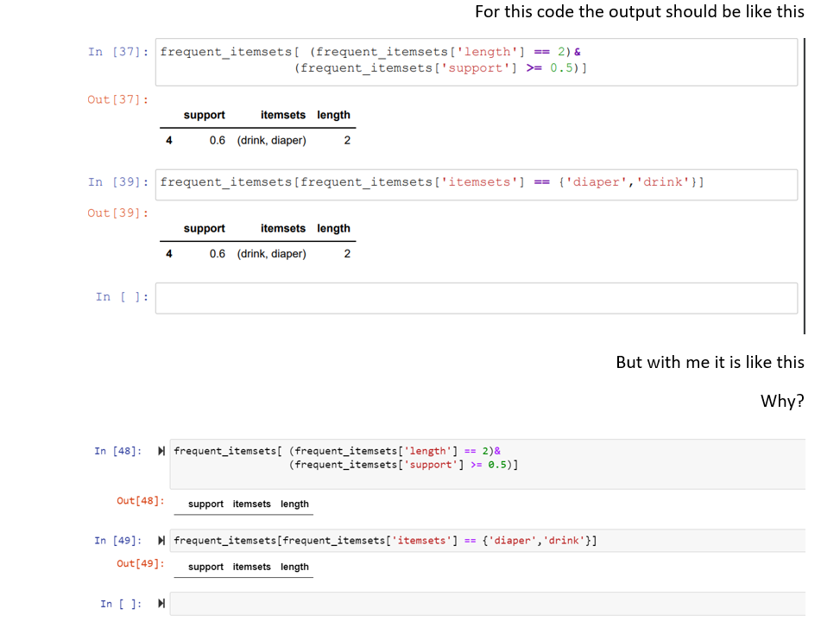Click the 'In [39]:' prompt label
840x628 pixels.
(x=118, y=182)
